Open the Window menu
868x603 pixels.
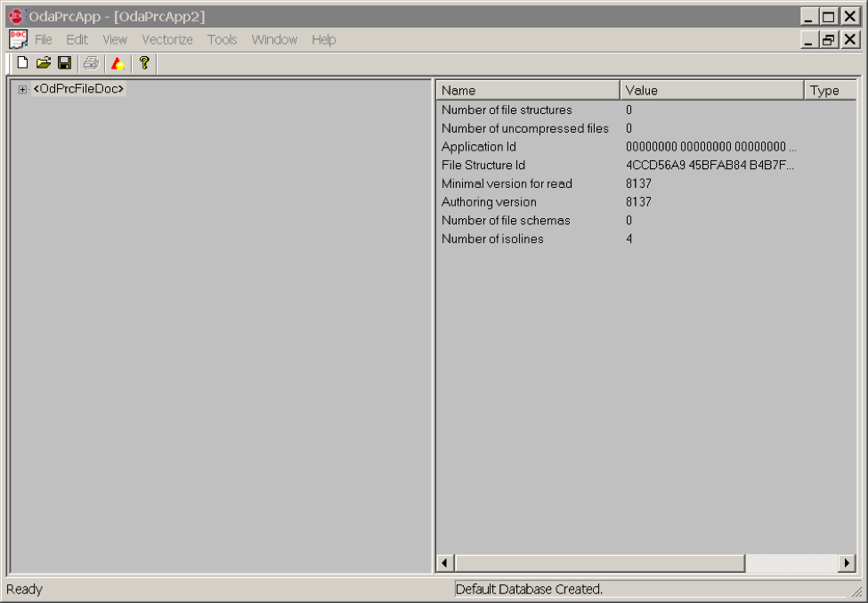coord(274,40)
